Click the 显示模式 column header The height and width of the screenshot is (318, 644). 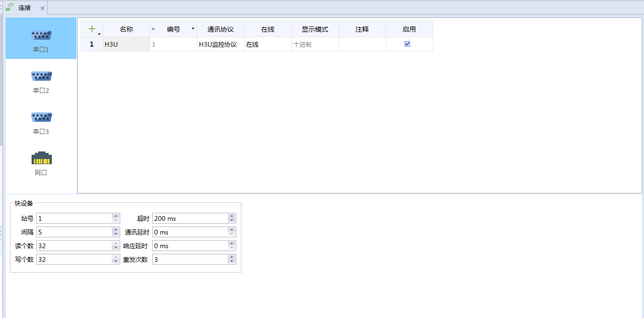click(315, 29)
